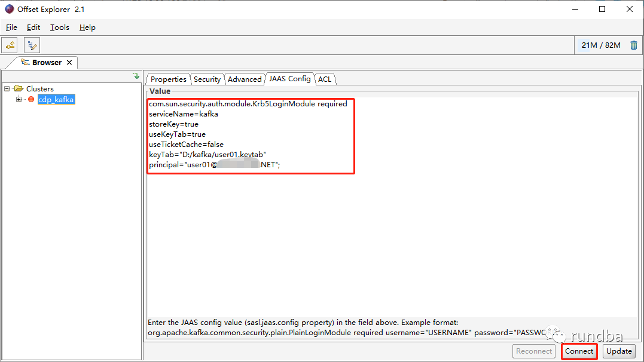The height and width of the screenshot is (362, 644).
Task: Expand the cdp_kafka cluster node
Action: coord(19,99)
